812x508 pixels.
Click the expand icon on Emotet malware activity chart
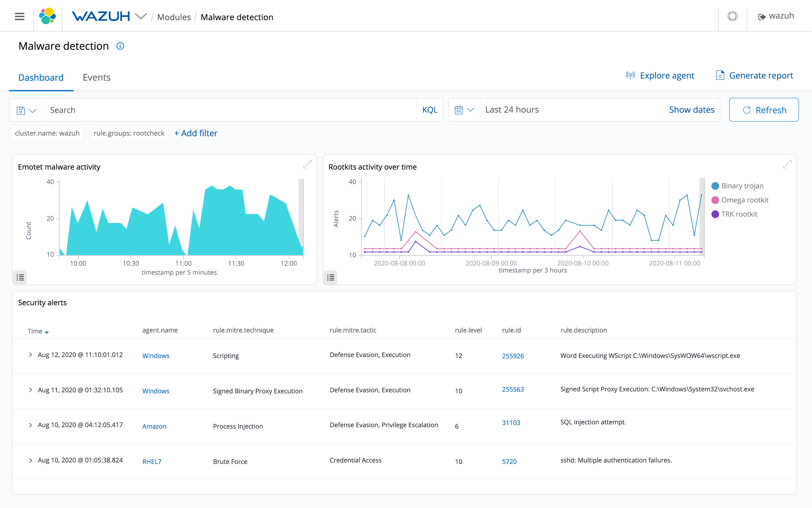[x=308, y=165]
